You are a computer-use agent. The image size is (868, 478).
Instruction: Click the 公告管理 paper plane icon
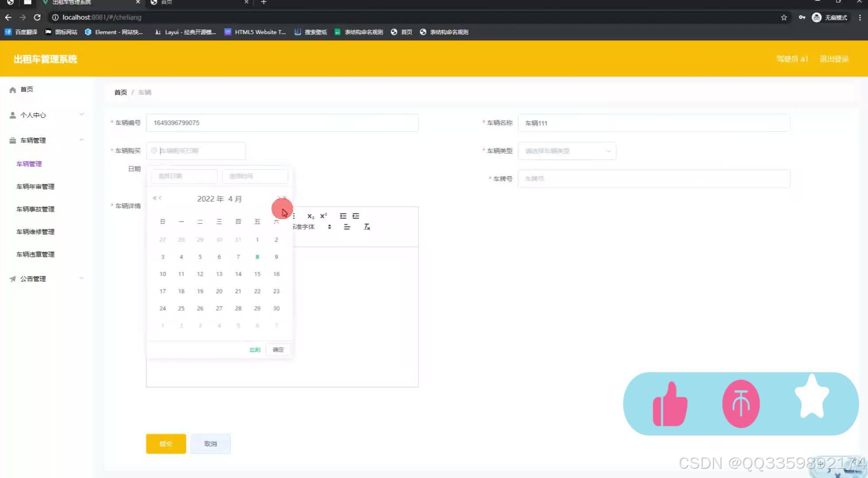[x=12, y=278]
